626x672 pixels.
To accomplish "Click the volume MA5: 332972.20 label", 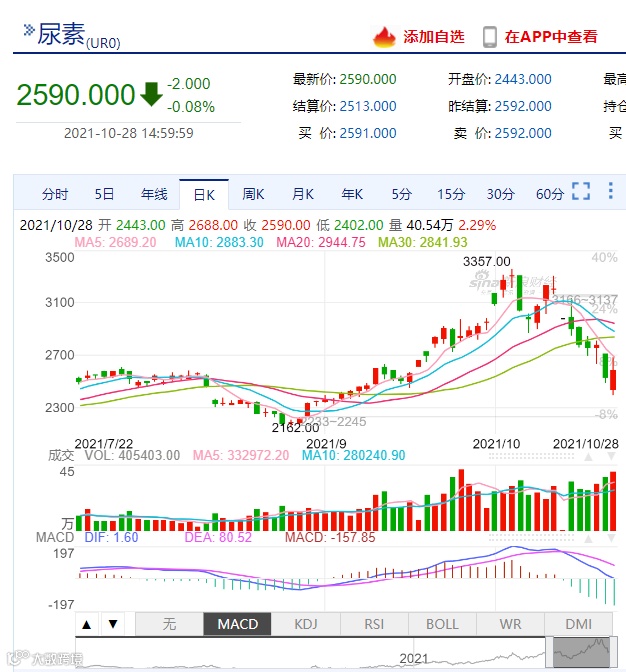I will coord(241,455).
